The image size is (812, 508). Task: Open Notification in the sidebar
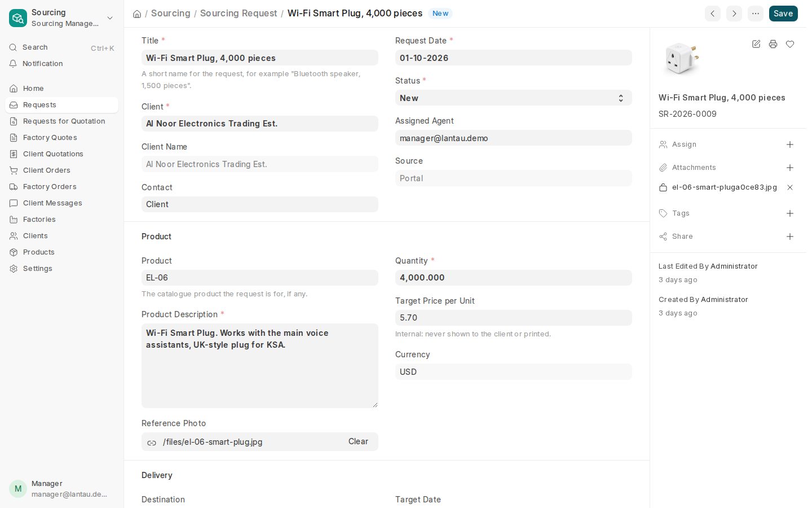tap(62, 64)
